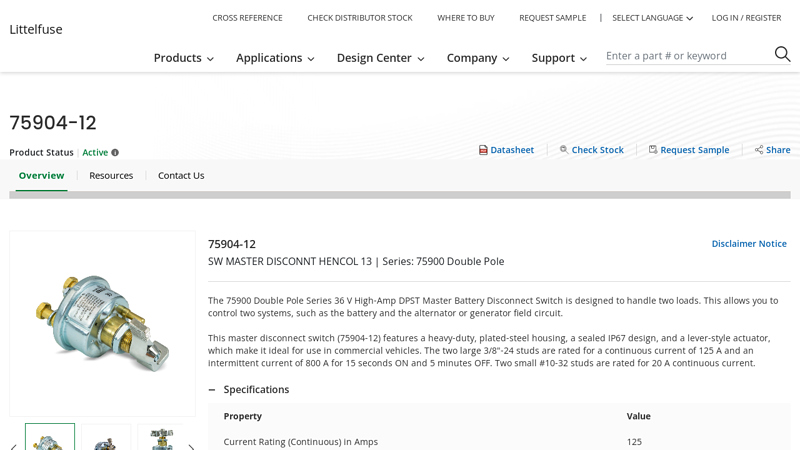This screenshot has width=800, height=450.
Task: Click the info icon beside Active status
Action: click(115, 153)
